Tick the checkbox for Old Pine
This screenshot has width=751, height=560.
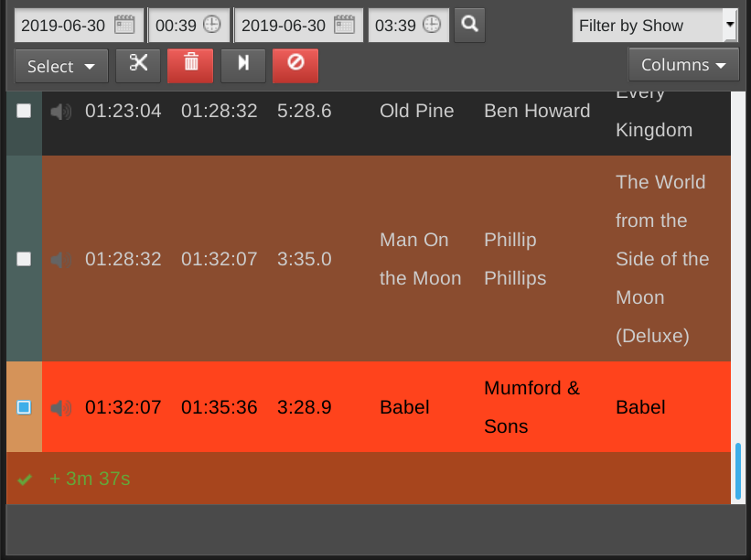24,111
